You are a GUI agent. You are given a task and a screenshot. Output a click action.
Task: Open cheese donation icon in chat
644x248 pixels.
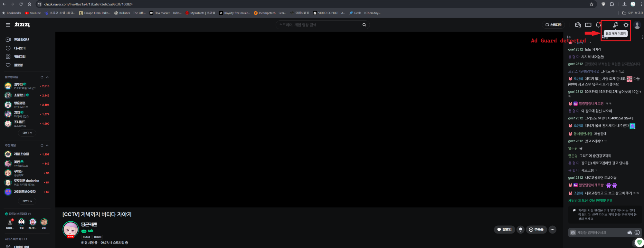click(x=630, y=233)
